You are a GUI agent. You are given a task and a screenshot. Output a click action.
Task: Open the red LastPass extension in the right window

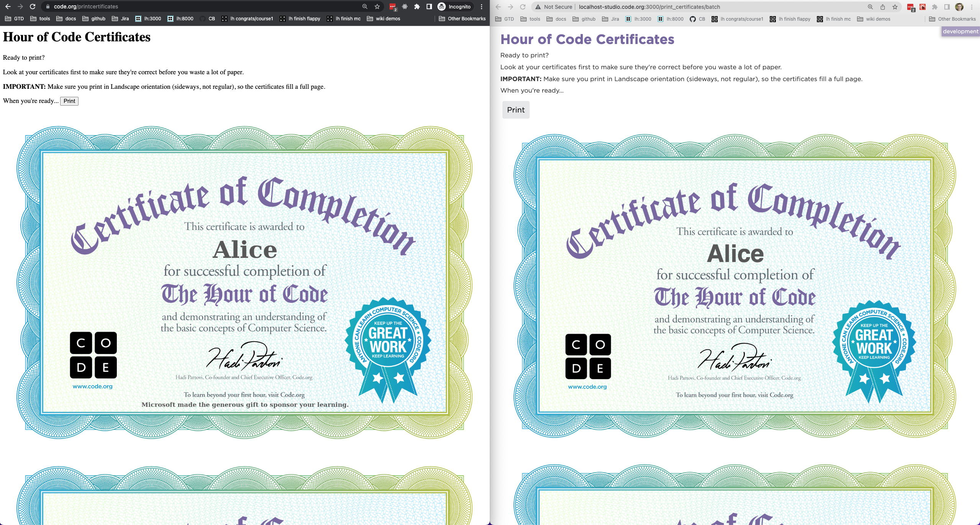pos(911,7)
